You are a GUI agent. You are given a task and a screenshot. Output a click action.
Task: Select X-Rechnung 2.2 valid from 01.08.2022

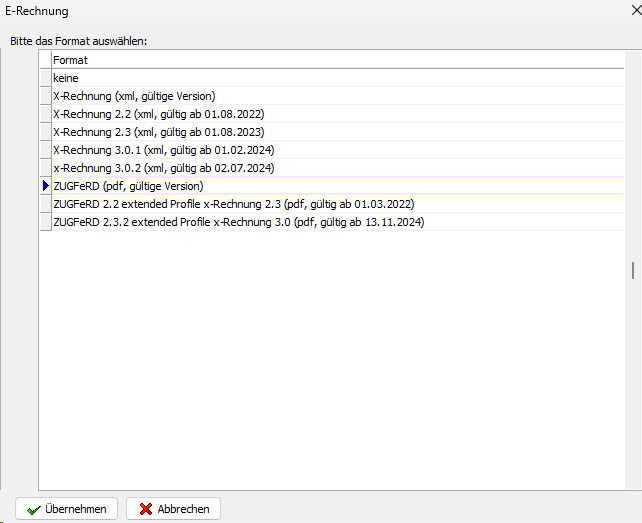coord(158,114)
